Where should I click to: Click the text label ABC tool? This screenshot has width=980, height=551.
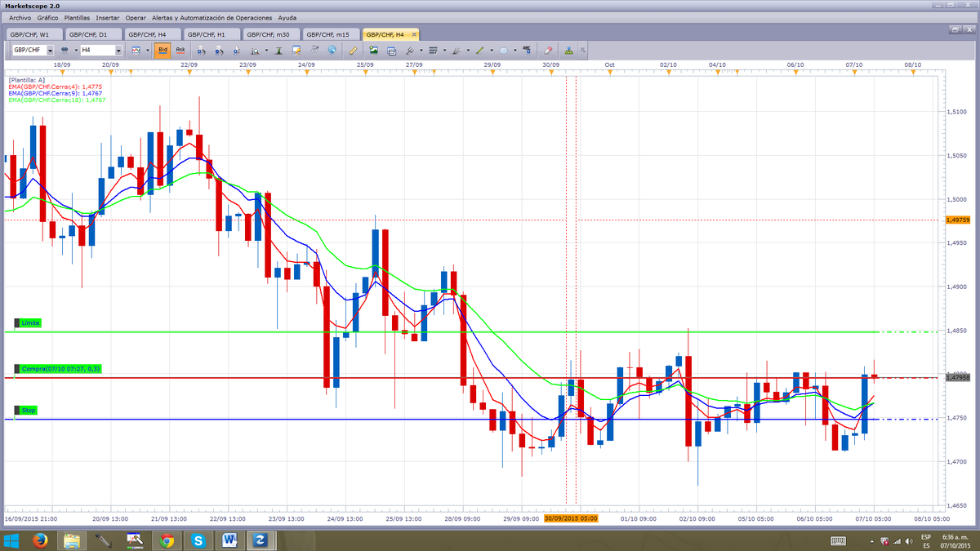[x=527, y=50]
